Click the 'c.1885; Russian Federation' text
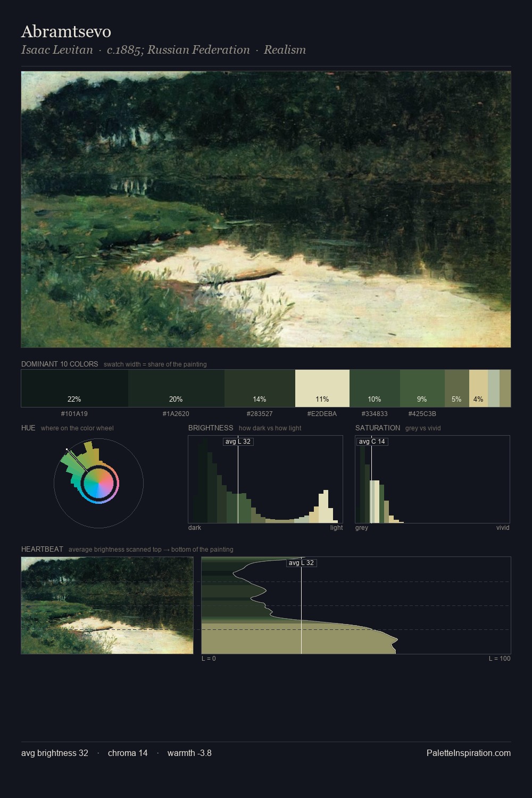The height and width of the screenshot is (798, 532). click(178, 50)
